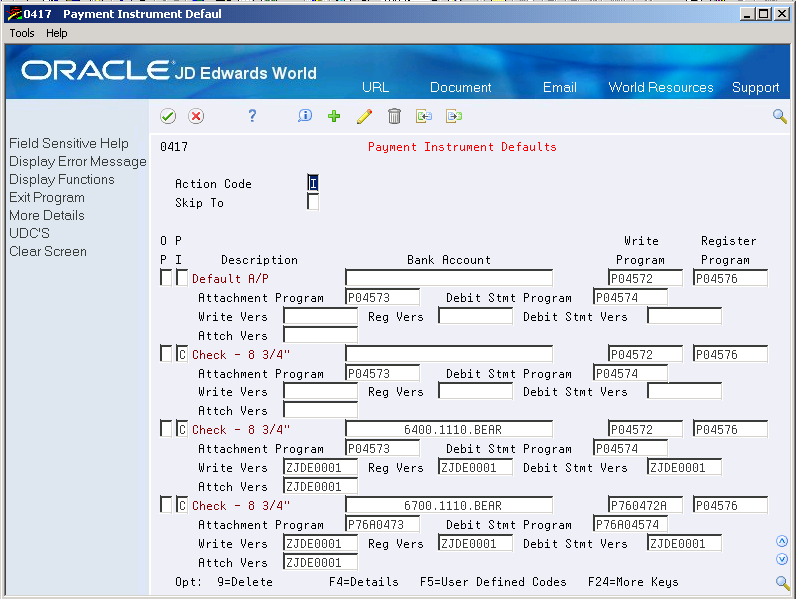Click the 0417 program number text
Viewport: 796px width, 599px height.
pyautogui.click(x=174, y=147)
